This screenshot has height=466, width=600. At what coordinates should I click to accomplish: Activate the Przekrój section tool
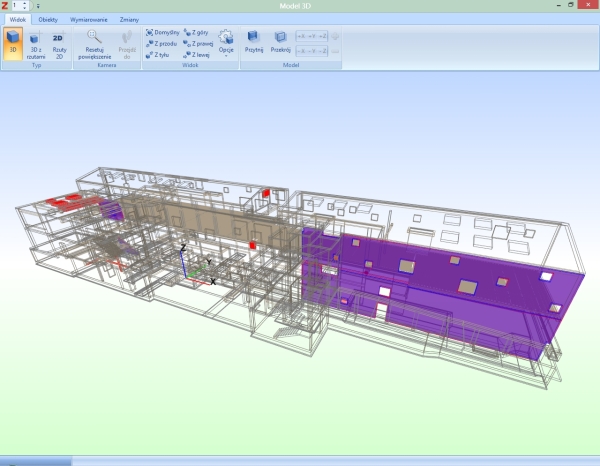click(280, 41)
